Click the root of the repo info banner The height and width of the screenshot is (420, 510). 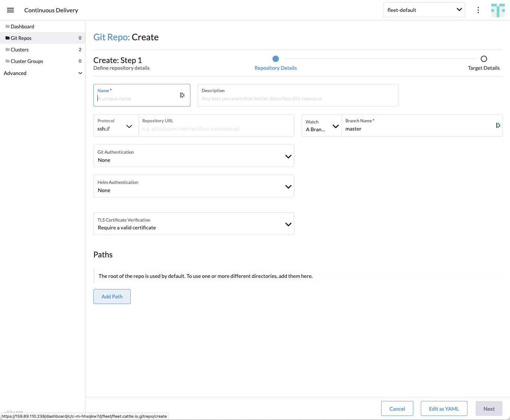click(x=298, y=276)
